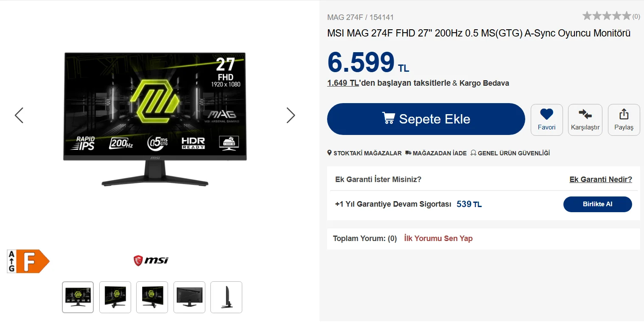Screen dimensions: 644x331
Task: View Stoktaki Mağazalar store locations
Action: [x=364, y=153]
